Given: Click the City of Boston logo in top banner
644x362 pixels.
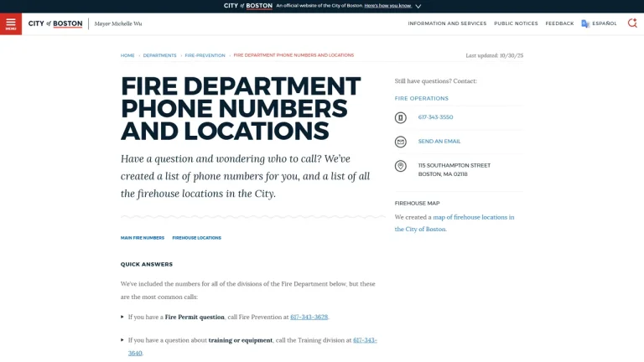Looking at the screenshot, I should [248, 6].
